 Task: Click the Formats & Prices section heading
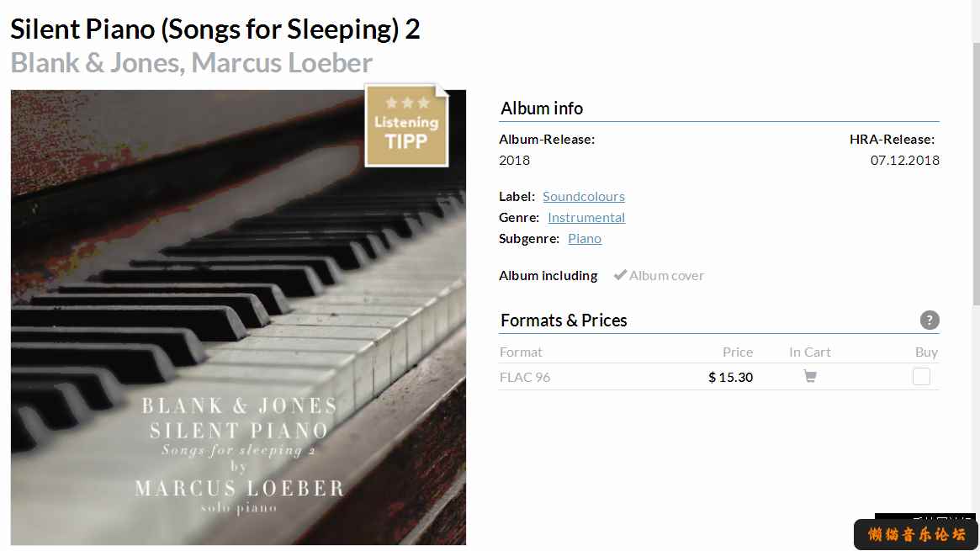(564, 321)
